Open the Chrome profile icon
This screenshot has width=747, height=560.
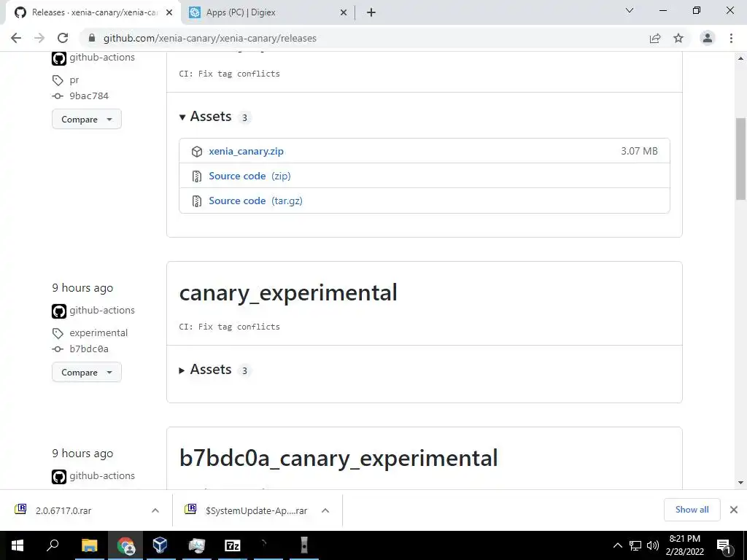coord(708,38)
